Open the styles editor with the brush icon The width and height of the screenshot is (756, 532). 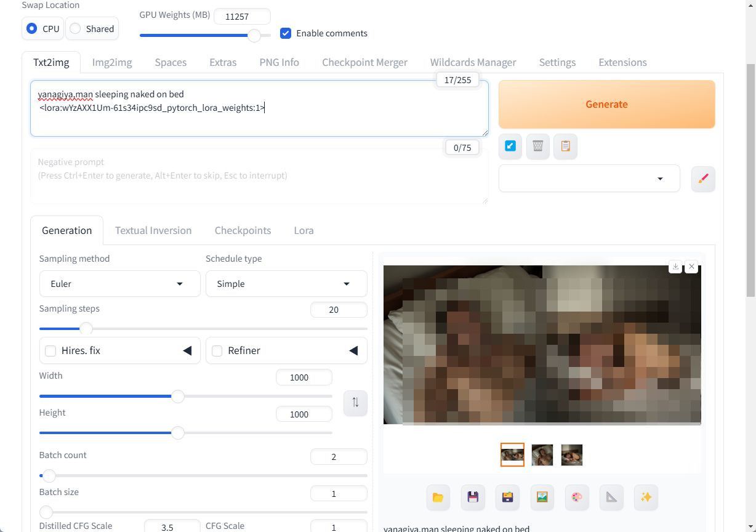coord(703,179)
